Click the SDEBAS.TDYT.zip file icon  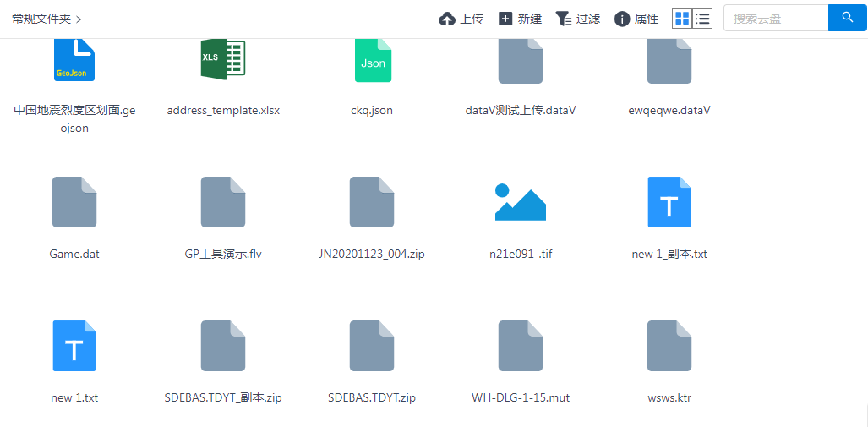click(372, 346)
